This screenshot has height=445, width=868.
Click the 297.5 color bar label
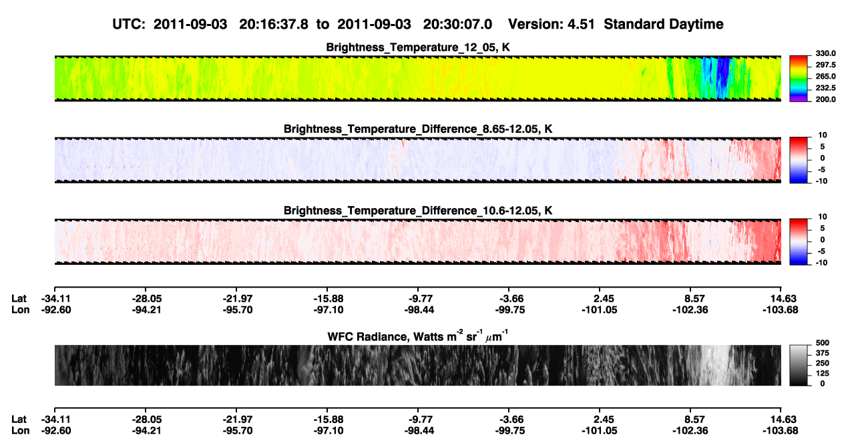tap(826, 65)
